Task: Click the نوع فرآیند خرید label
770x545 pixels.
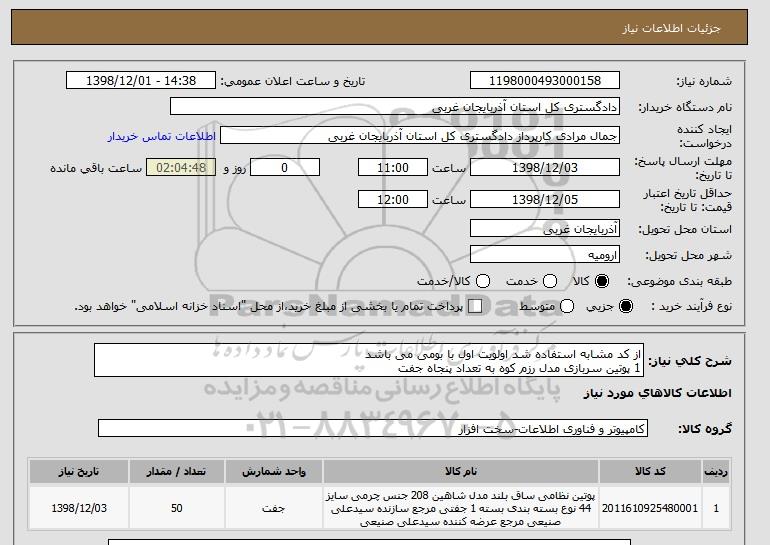Action: (691, 306)
